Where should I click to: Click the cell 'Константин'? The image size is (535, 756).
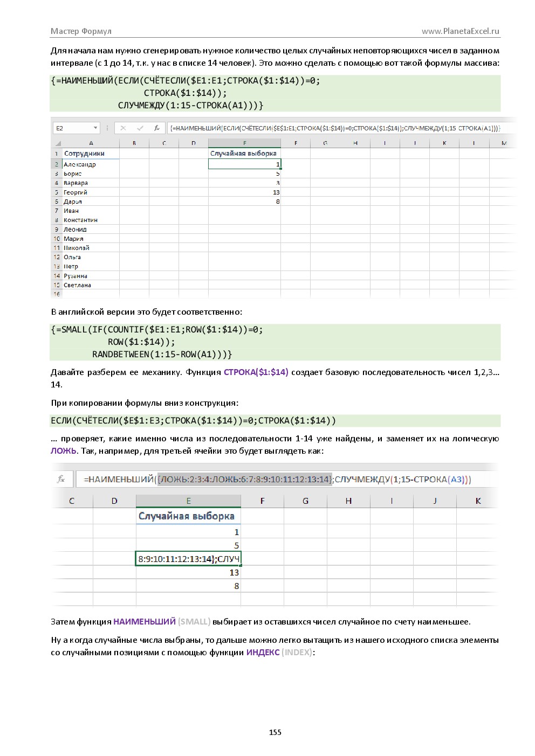[x=91, y=220]
